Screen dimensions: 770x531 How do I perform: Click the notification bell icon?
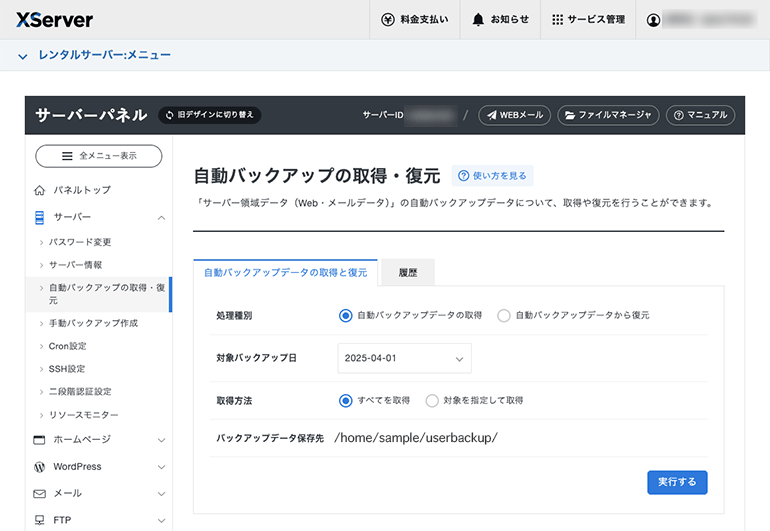478,20
